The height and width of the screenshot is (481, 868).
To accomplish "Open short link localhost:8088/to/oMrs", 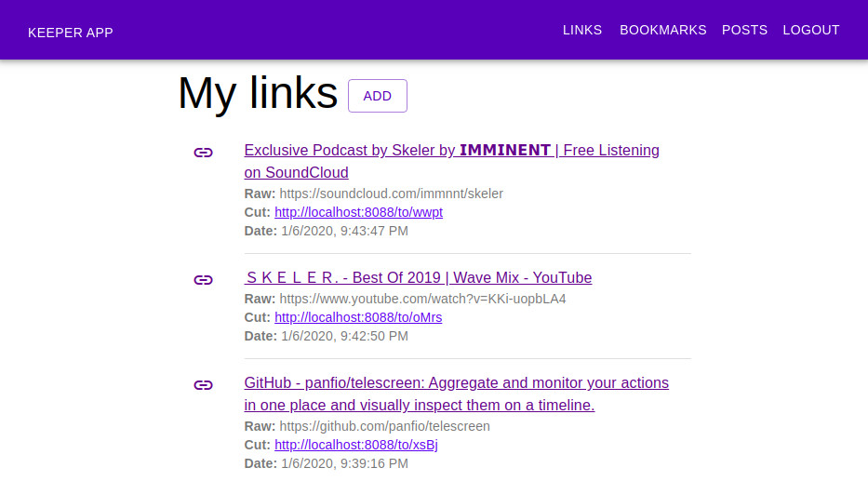I will pos(358,317).
